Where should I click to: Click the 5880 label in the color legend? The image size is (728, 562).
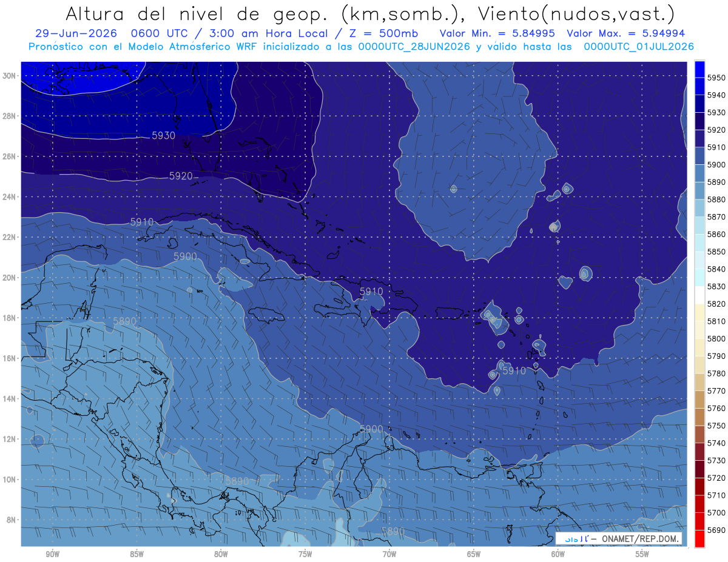(x=716, y=199)
